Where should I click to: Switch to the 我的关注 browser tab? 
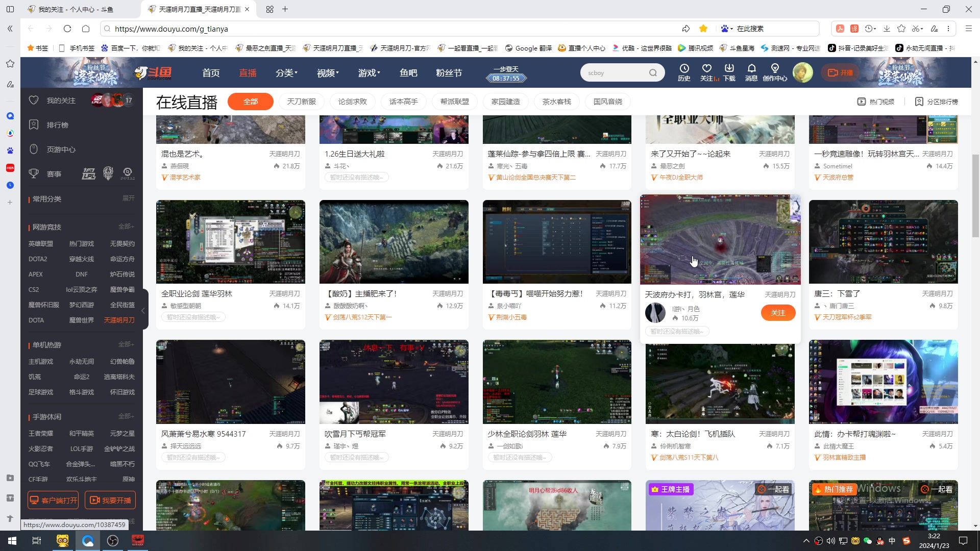(x=77, y=9)
